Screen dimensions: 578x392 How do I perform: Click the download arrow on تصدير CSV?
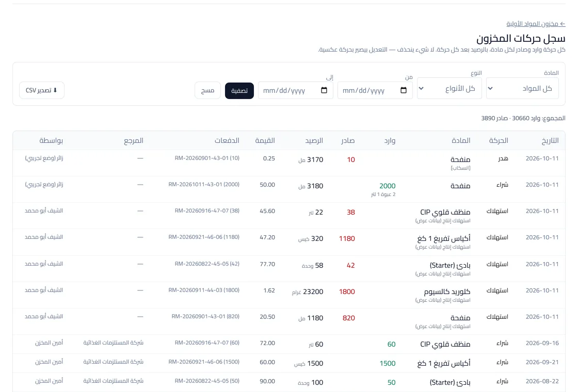click(55, 90)
